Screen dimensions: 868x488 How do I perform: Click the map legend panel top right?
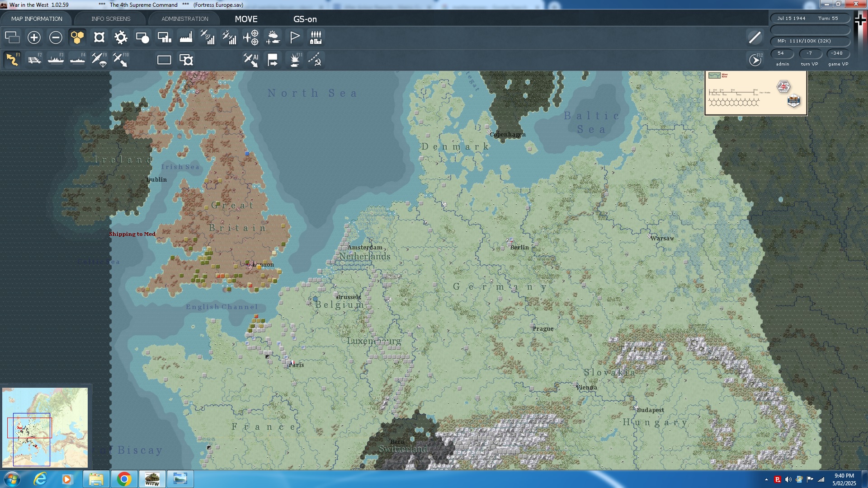[756, 93]
